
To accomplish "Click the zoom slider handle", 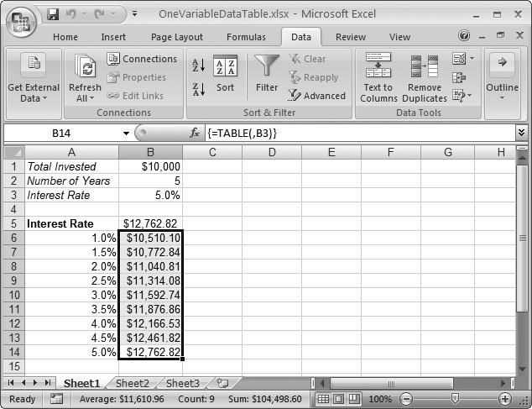I will coord(454,399).
